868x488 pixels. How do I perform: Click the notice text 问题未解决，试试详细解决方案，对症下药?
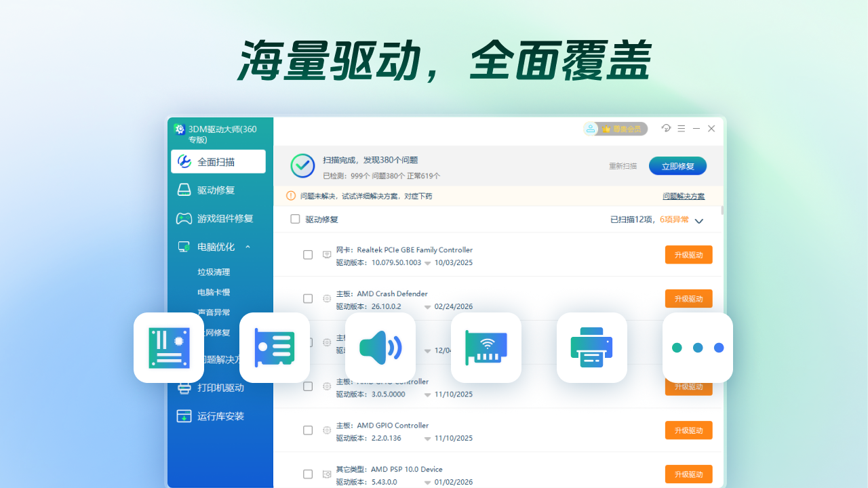coord(366,196)
